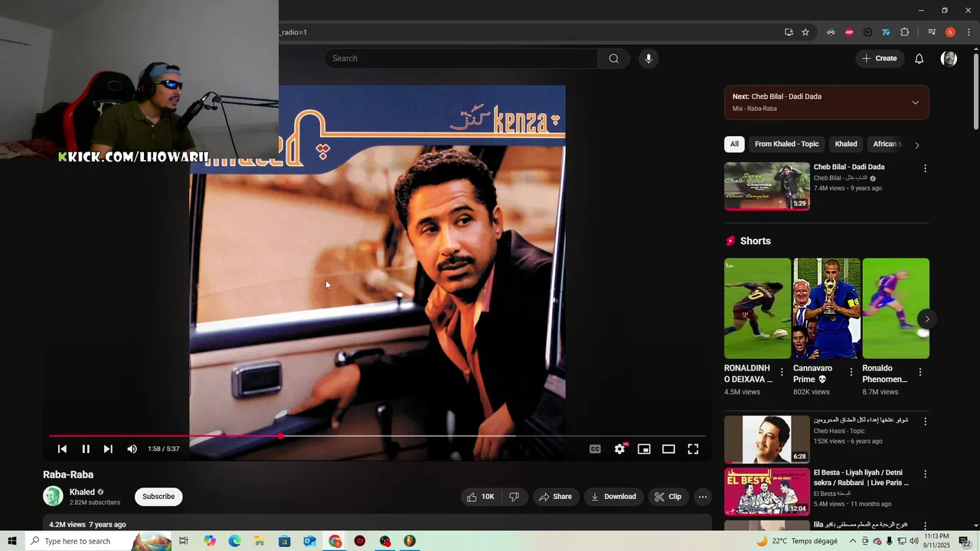Viewport: 980px width, 551px height.
Task: Open Chrome three-dot menu
Action: [x=969, y=32]
